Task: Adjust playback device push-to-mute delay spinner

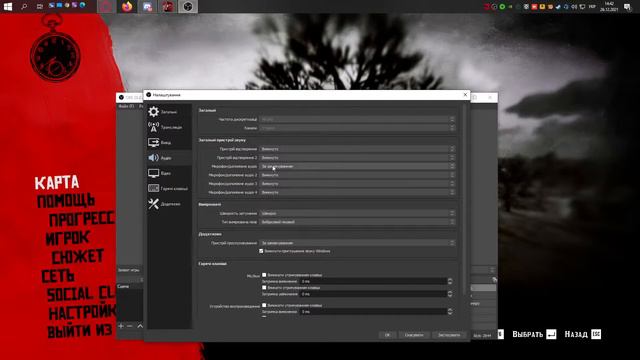Action: pyautogui.click(x=450, y=311)
